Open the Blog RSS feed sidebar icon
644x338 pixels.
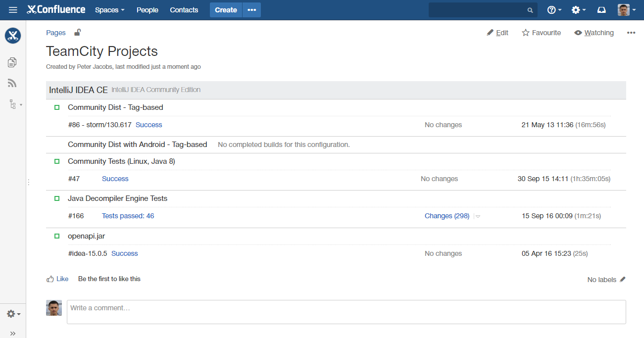(x=12, y=83)
